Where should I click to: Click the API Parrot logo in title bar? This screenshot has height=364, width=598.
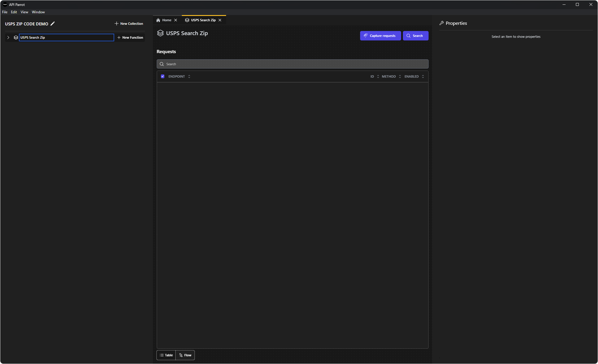[x=5, y=4]
